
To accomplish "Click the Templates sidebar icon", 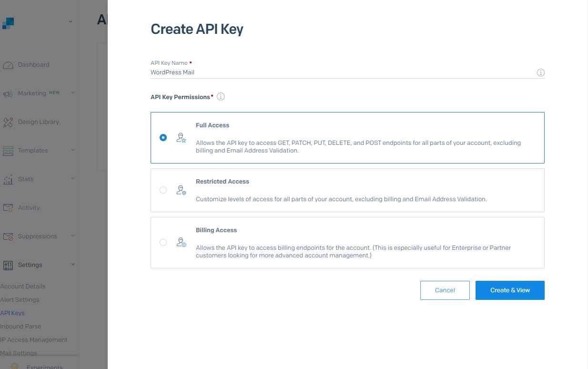I will pyautogui.click(x=9, y=150).
